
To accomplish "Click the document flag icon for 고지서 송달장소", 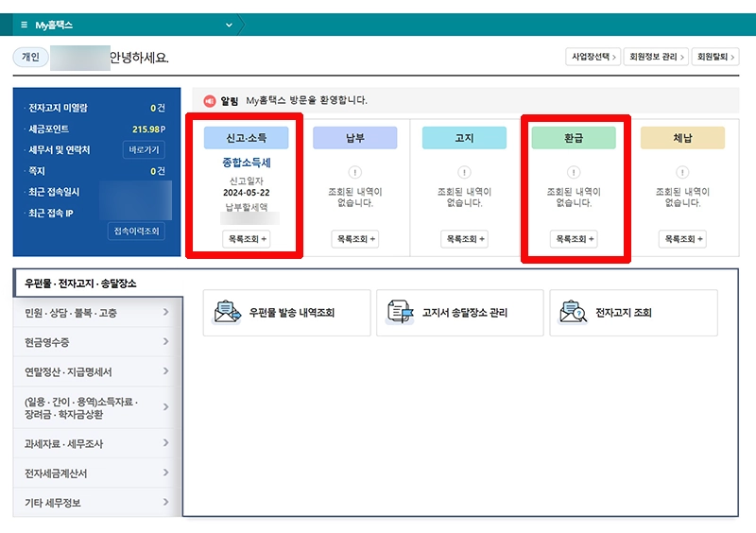I will (x=400, y=312).
